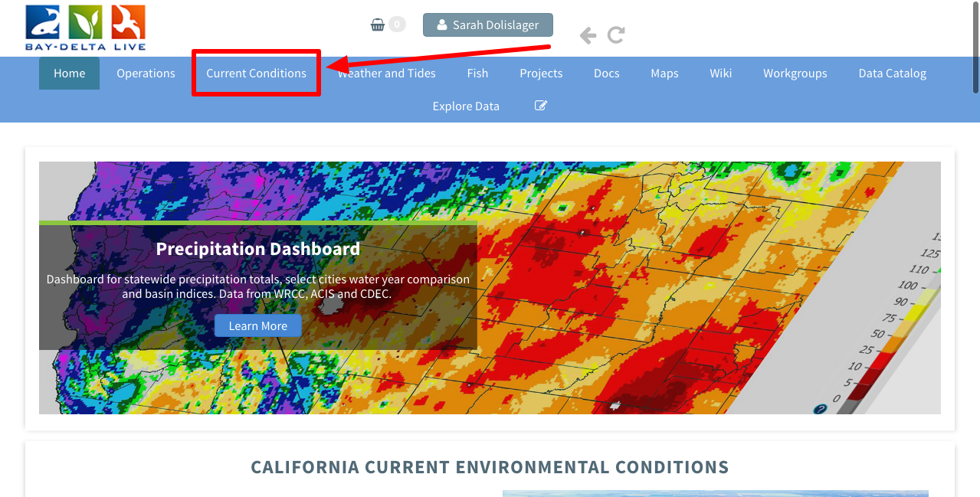Click the shopping cart basket icon
980x497 pixels.
(378, 25)
